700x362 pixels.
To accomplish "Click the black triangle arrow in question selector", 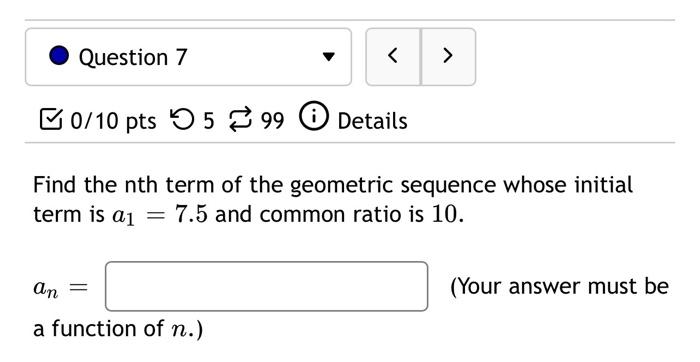I will pyautogui.click(x=329, y=57).
